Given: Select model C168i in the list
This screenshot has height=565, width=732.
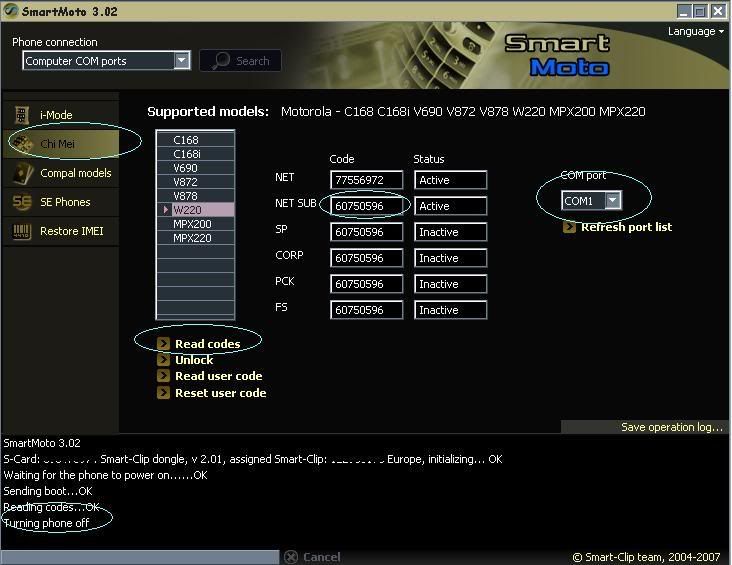Looking at the screenshot, I should (196, 154).
